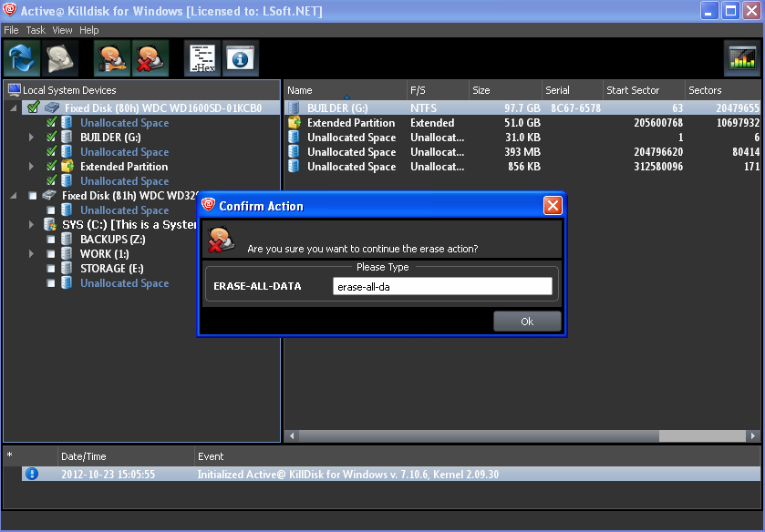Click the Extended Partition icon in list
Screen dimensions: 765x532
coord(295,123)
